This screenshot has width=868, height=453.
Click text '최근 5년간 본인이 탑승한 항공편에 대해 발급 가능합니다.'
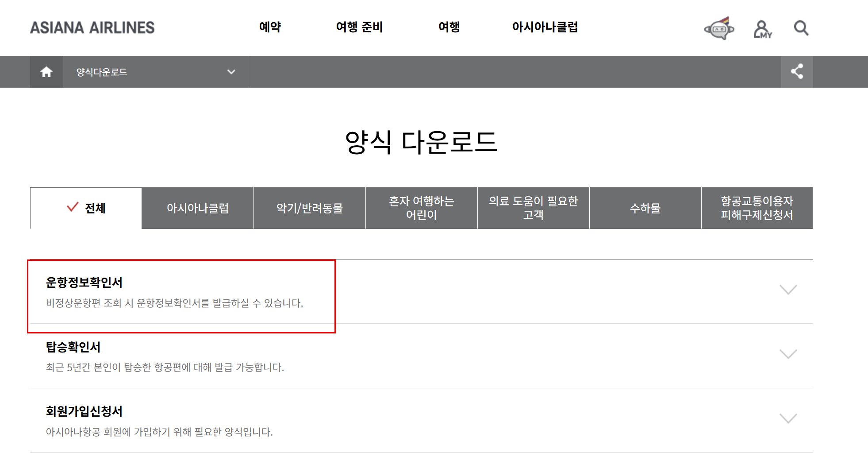165,368
